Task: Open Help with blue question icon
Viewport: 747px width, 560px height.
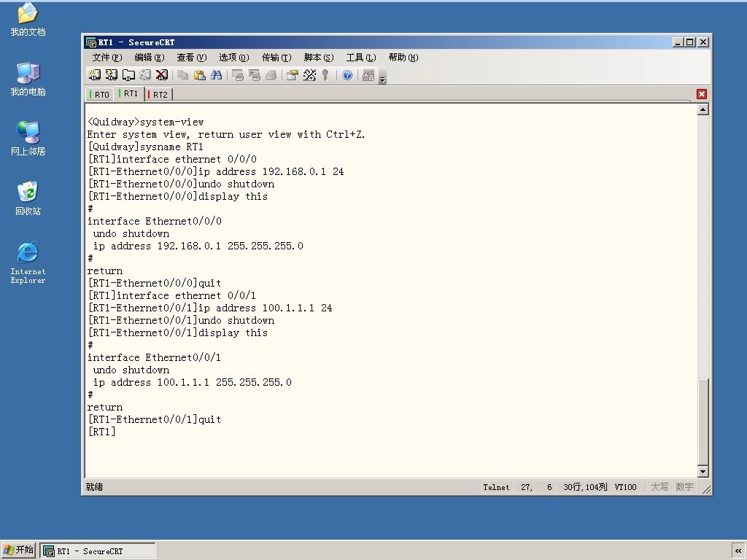Action: click(347, 75)
